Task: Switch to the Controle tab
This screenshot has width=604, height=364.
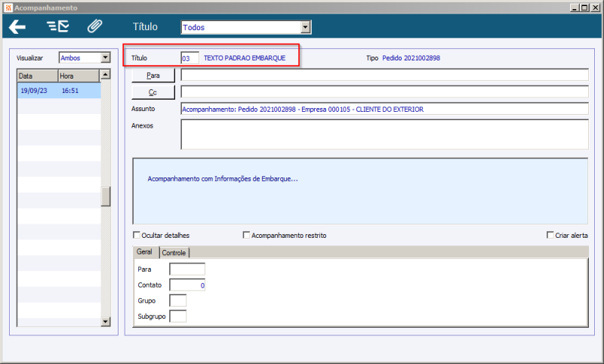Action: point(174,253)
